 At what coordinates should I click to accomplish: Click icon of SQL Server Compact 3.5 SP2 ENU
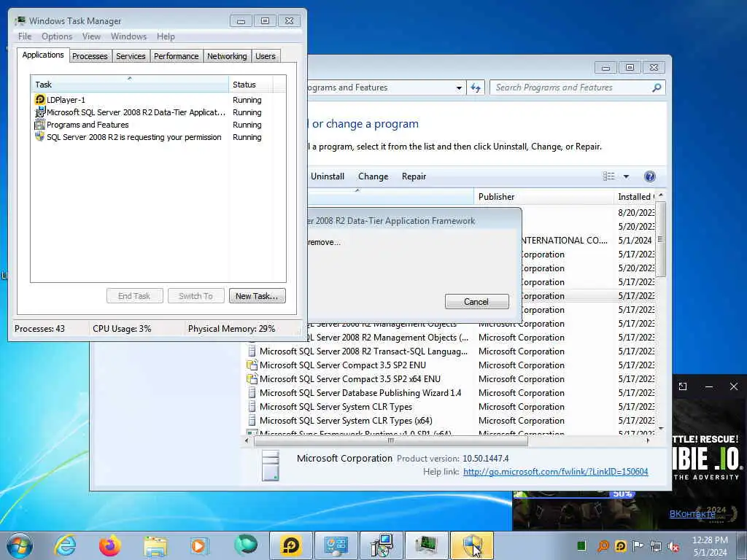click(x=252, y=365)
